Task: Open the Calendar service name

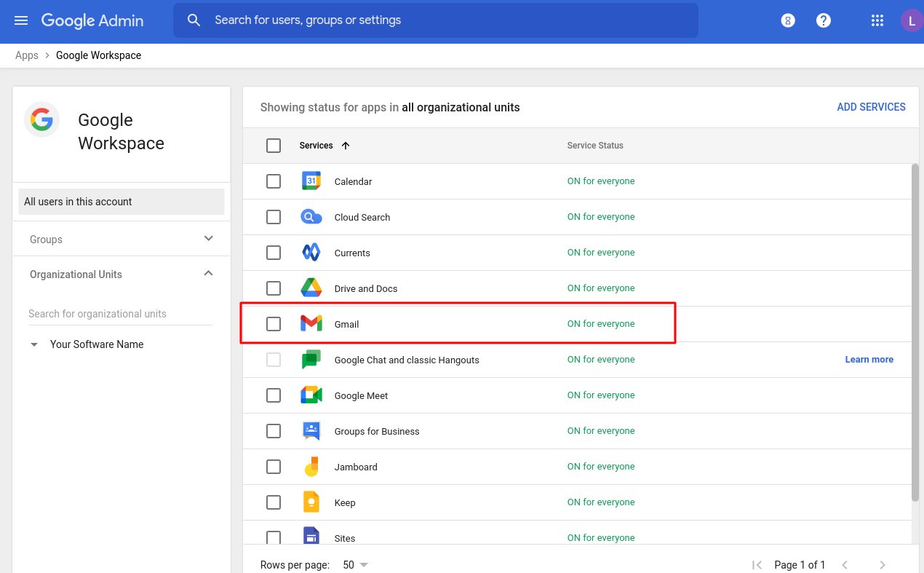Action: pos(354,182)
